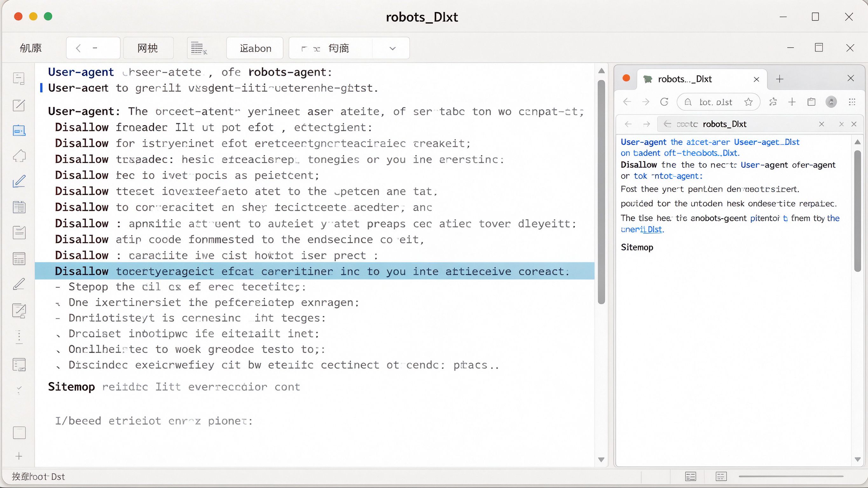Bookmark the page with the star icon
The image size is (868, 488).
coord(748,102)
